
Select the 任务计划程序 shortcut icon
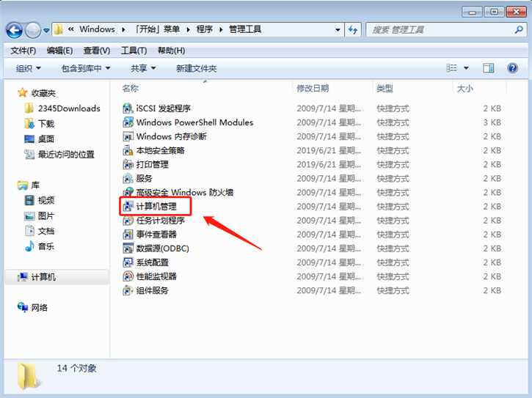128,221
